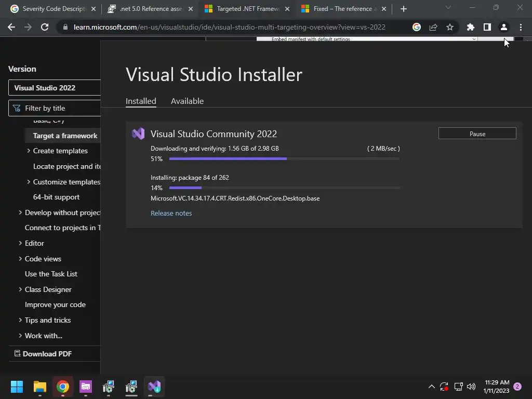Open File Explorer from the taskbar
The image size is (532, 399).
[x=39, y=387]
